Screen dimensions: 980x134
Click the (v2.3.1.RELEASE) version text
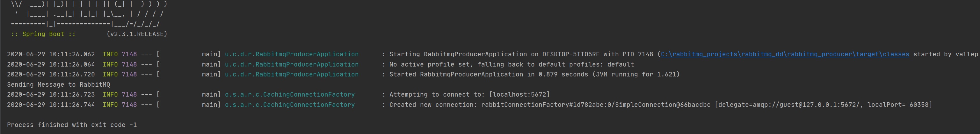pyautogui.click(x=137, y=34)
